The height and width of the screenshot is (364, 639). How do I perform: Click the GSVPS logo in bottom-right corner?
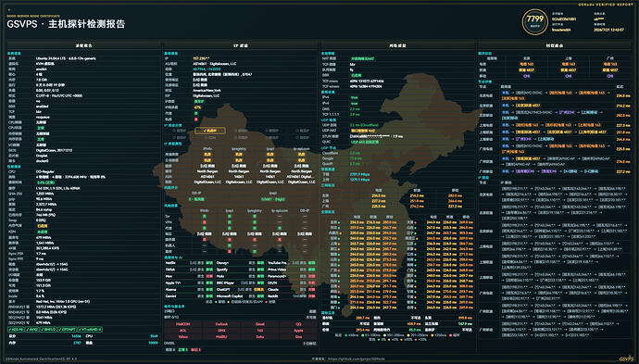[626, 358]
